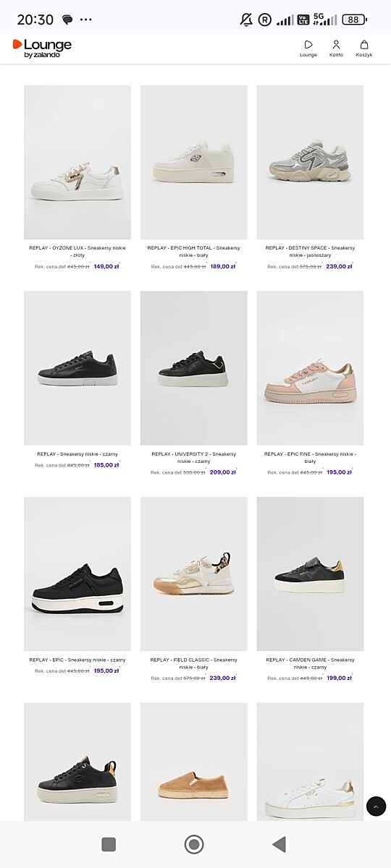This screenshot has width=391, height=868.
Task: Select REPLAY CAMDEN GAME product title
Action: click(310, 663)
